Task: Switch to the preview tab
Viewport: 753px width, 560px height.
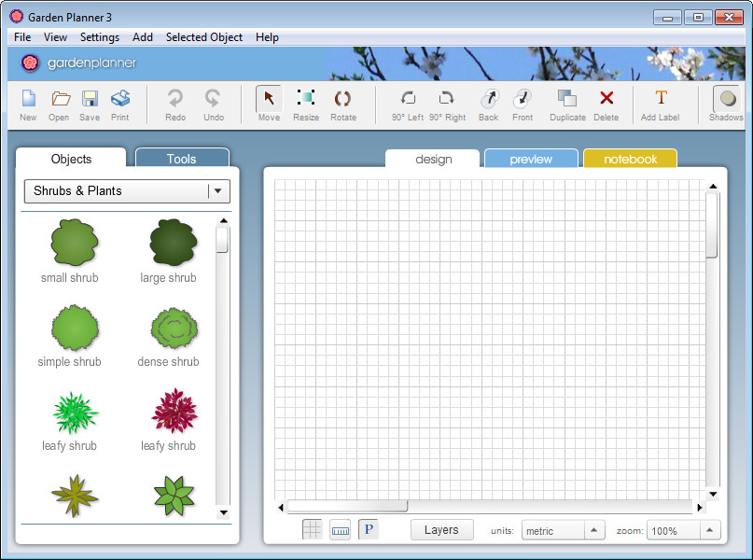Action: tap(530, 159)
